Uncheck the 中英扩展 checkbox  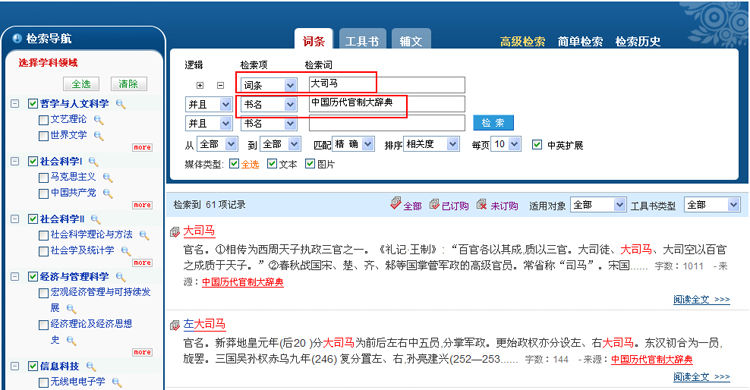537,145
